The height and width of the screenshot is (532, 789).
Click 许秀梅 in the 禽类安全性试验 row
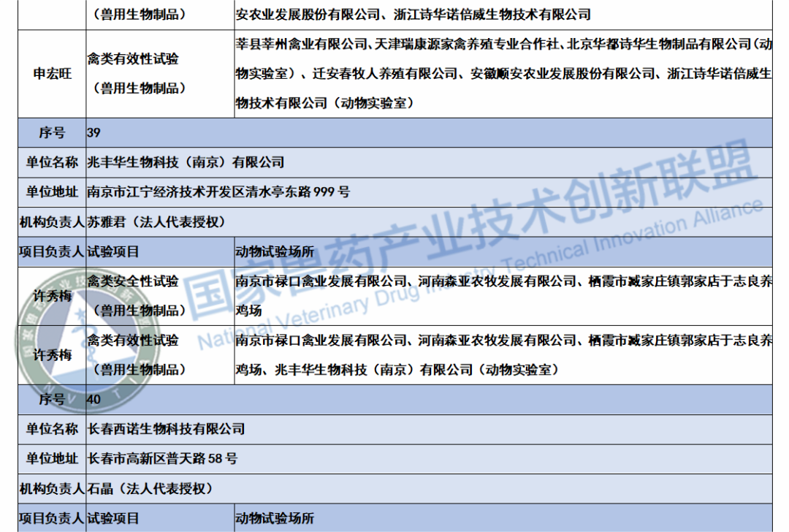point(53,296)
